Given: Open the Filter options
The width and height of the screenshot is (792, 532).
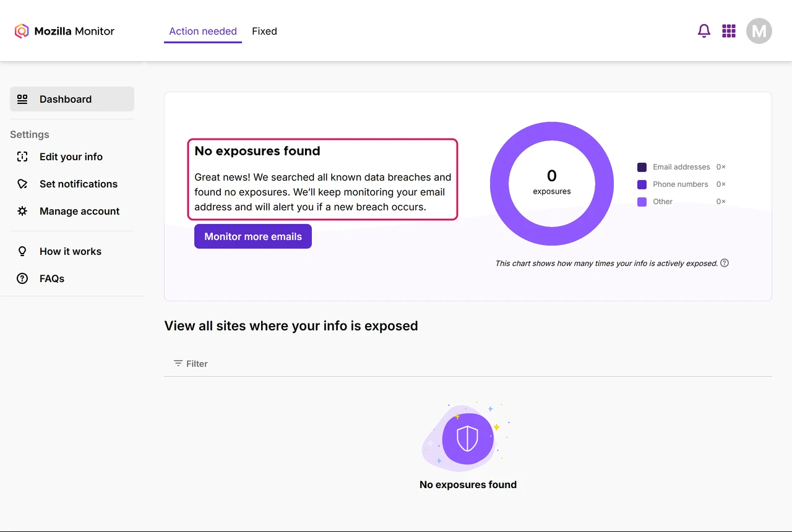Looking at the screenshot, I should 191,364.
